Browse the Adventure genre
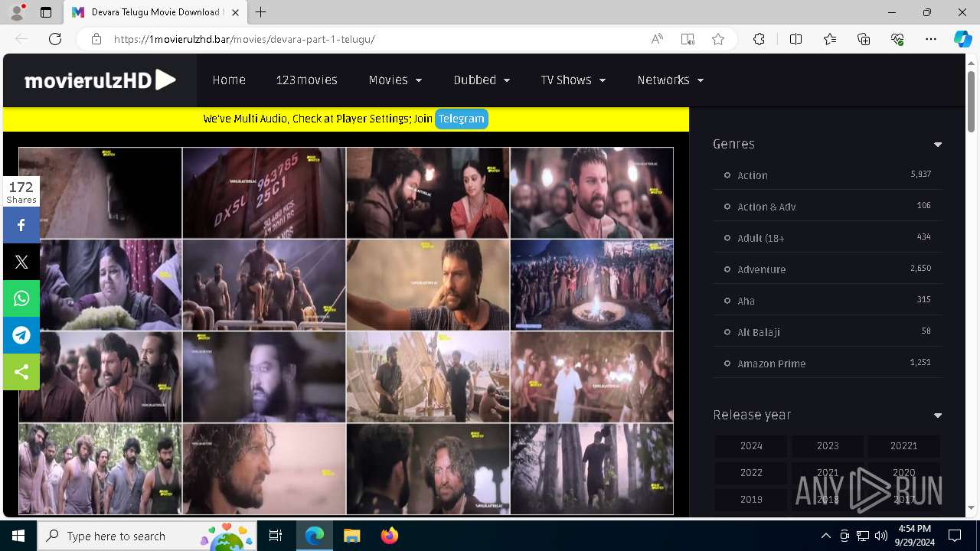 (x=762, y=269)
